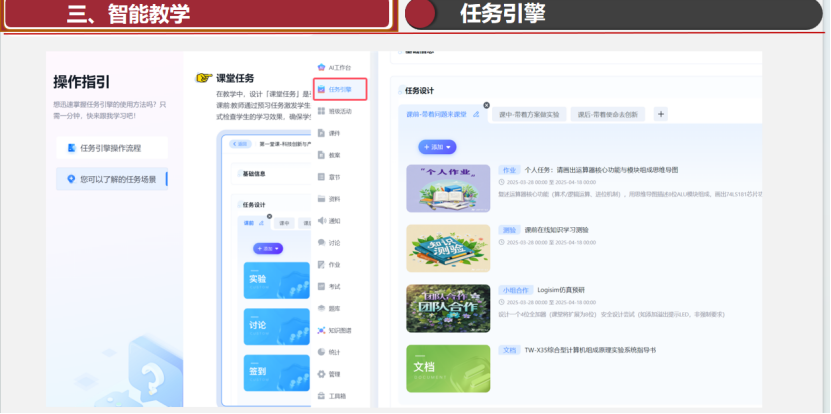Close the 课前-带着问题来课堂 tab
Viewport: 831px width, 414px height.
coord(487,105)
